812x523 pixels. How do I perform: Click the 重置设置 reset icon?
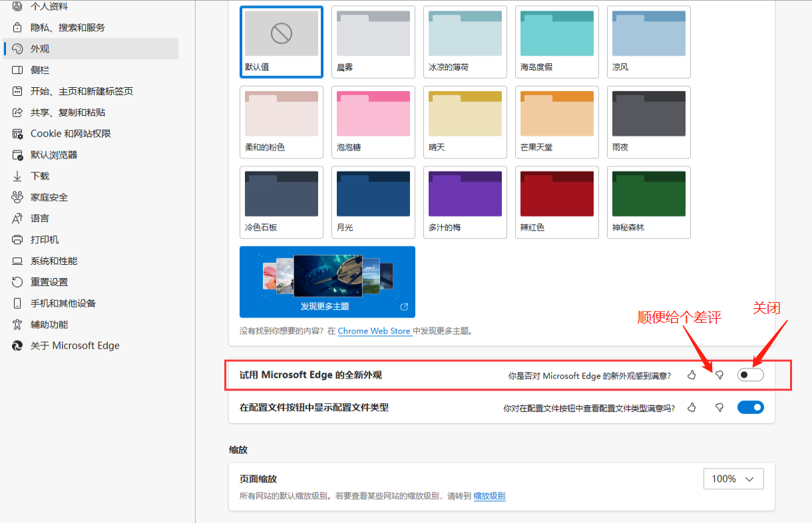click(x=17, y=282)
